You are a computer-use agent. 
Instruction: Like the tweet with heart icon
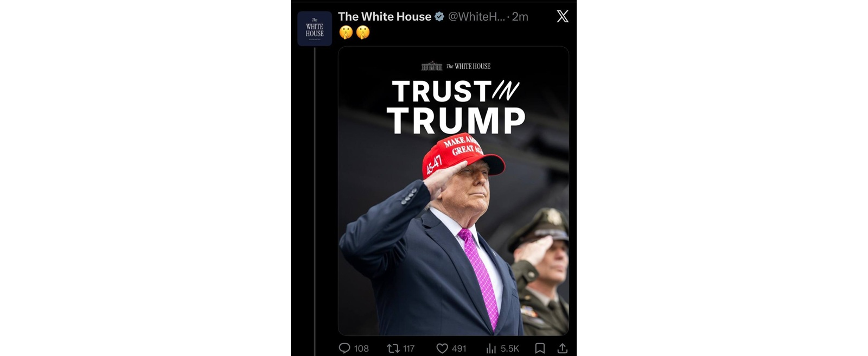(x=442, y=348)
